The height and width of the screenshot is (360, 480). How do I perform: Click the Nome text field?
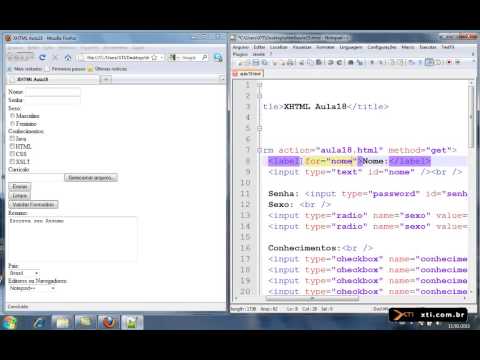click(52, 92)
